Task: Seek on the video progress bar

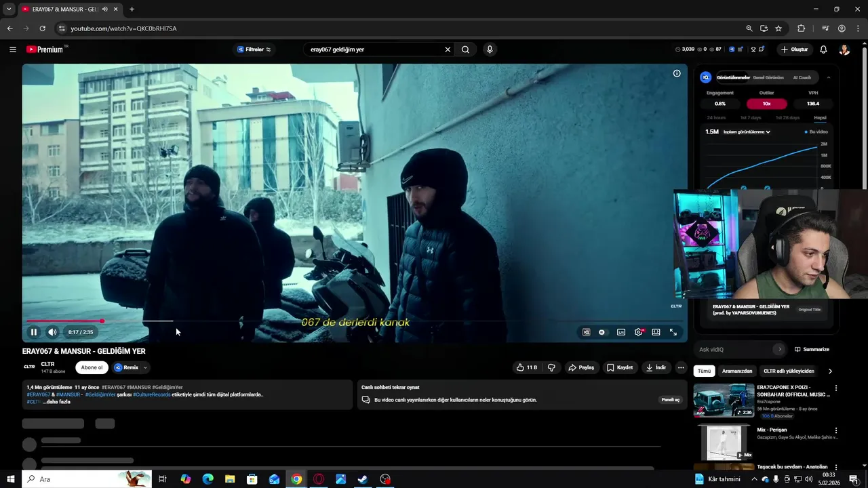Action: tap(355, 321)
